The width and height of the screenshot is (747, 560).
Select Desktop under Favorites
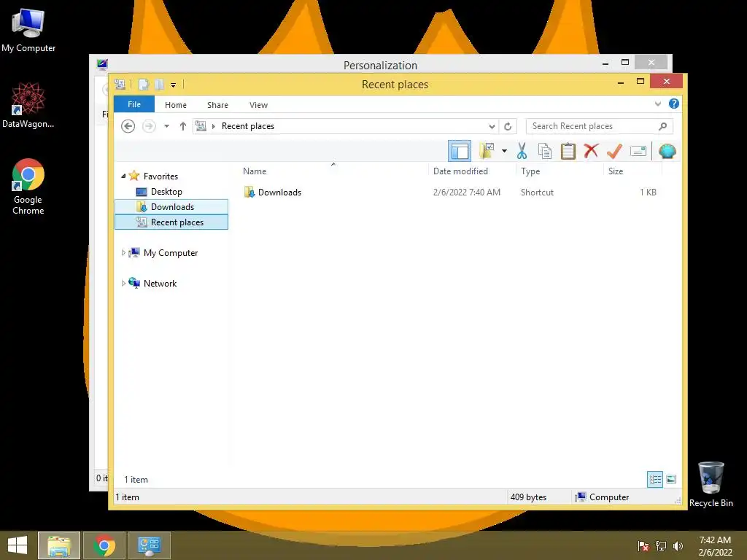pos(166,192)
